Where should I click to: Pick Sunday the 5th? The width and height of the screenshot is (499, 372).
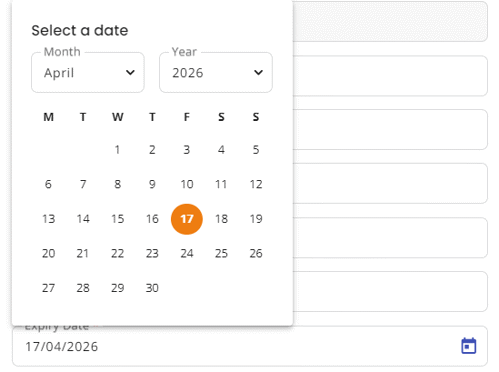[x=256, y=150]
